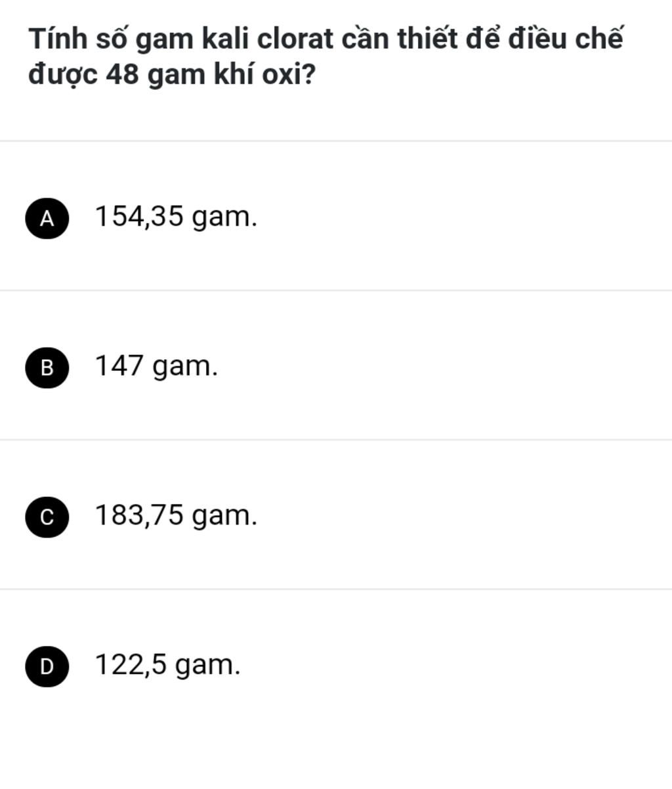672x789 pixels.
Task: Mark the answer text "122,5 gam."
Action: click(x=168, y=665)
